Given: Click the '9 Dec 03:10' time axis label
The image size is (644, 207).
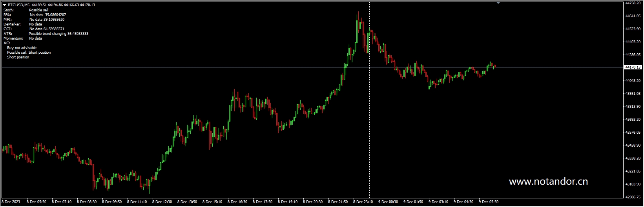Looking at the screenshot, I should tap(438, 202).
